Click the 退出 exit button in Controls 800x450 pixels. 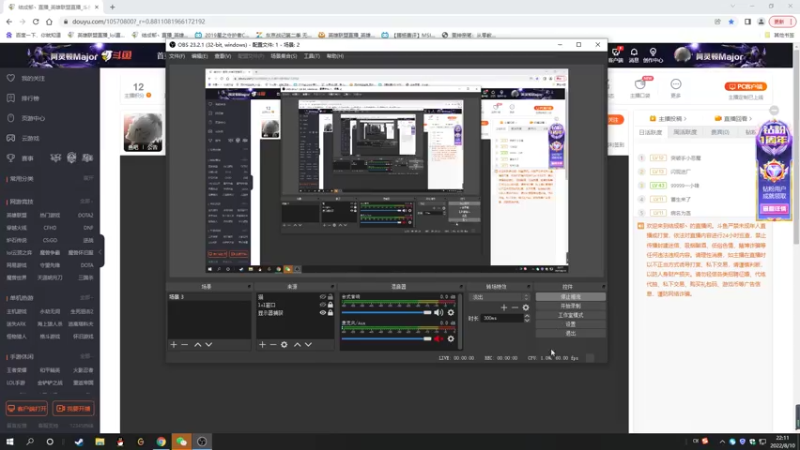[570, 334]
